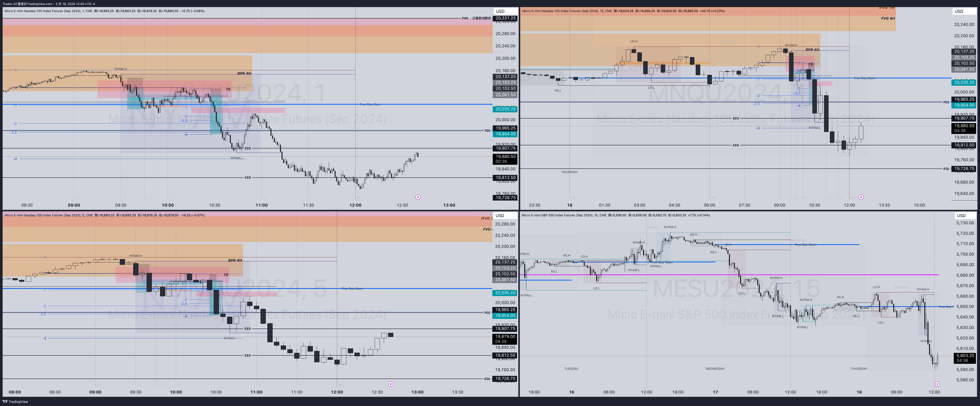
Task: Click the NYAM.H label in 1-minute chart
Action: click(x=121, y=69)
